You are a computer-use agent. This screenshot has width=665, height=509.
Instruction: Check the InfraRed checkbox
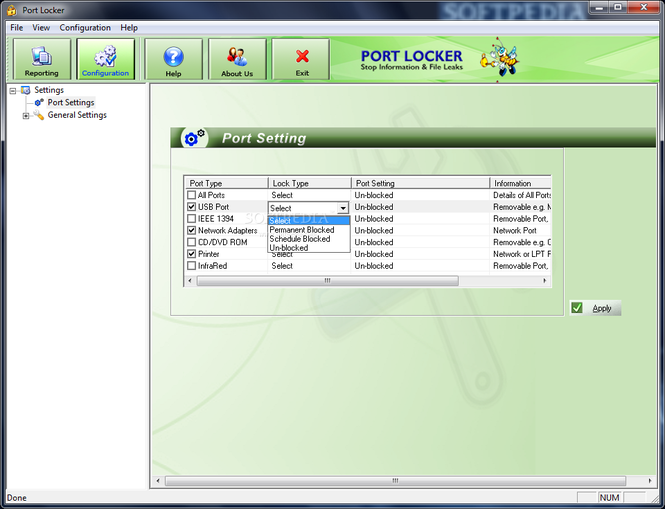click(x=192, y=266)
